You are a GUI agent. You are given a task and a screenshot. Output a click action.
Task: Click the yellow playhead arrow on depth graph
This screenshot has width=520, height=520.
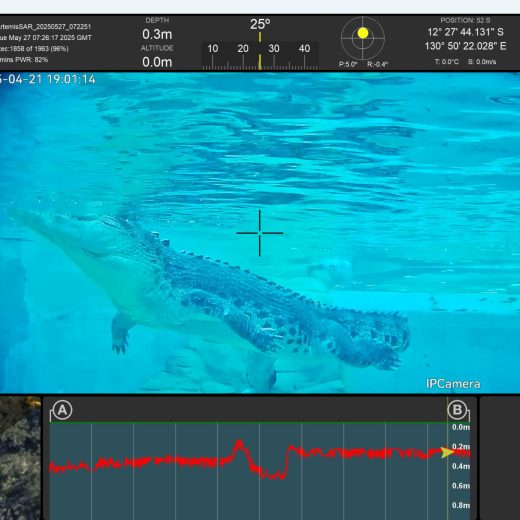[447, 452]
